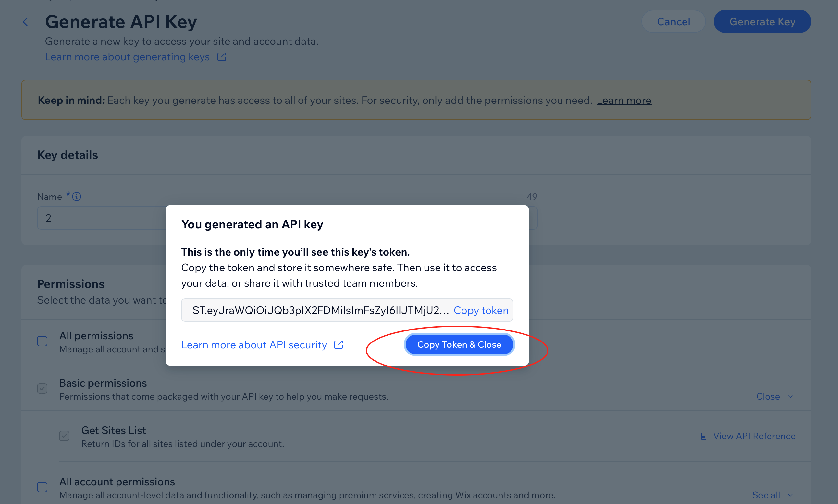
Task: Click the info icon beside the Name field
Action: click(x=77, y=196)
